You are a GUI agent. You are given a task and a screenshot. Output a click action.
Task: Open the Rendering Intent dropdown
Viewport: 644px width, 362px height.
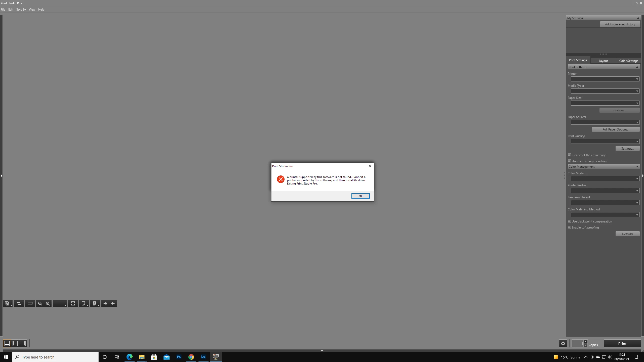[x=605, y=203]
